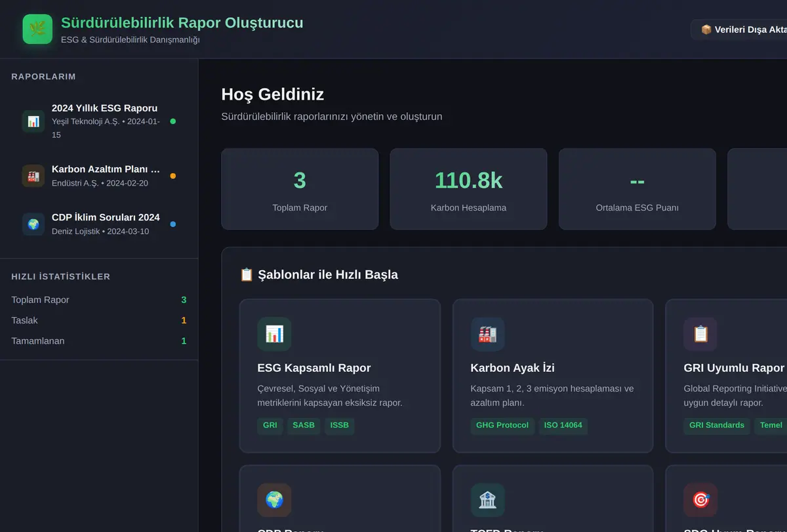Click the Ortalama ESG Puanı stat card
This screenshot has width=787, height=532.
pyautogui.click(x=637, y=189)
